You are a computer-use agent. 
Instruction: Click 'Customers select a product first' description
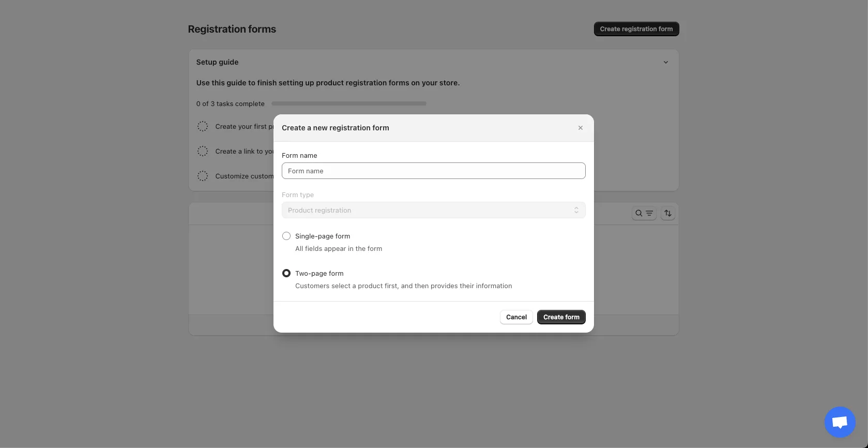pyautogui.click(x=404, y=286)
